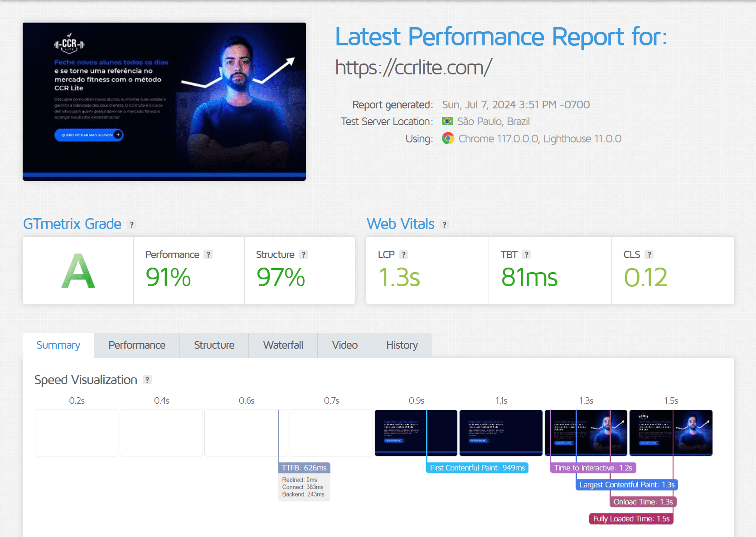This screenshot has height=537, width=756.
Task: Click the report date Sun, Jul 7, 2024
Action: point(516,105)
